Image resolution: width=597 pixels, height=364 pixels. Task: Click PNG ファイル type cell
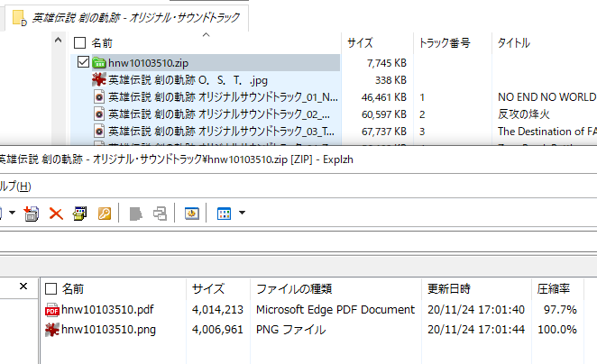[x=291, y=330]
